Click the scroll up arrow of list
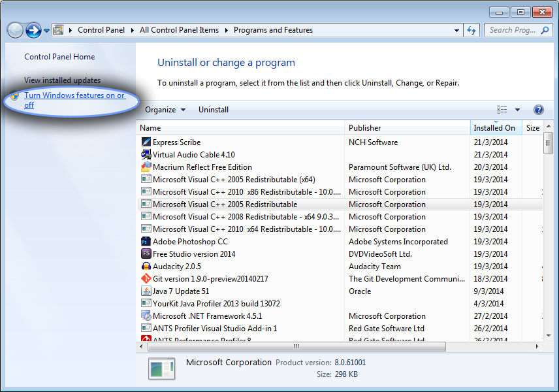 (549, 126)
